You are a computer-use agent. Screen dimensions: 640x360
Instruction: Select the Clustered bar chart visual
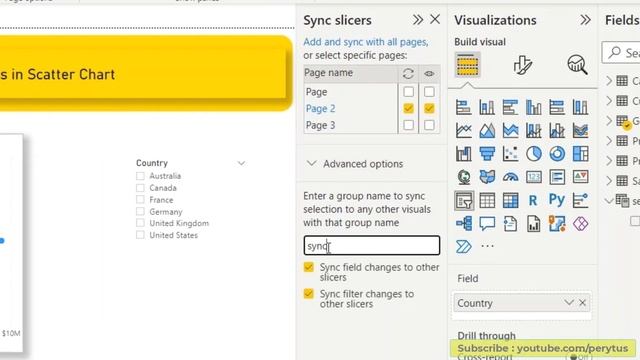(510, 107)
